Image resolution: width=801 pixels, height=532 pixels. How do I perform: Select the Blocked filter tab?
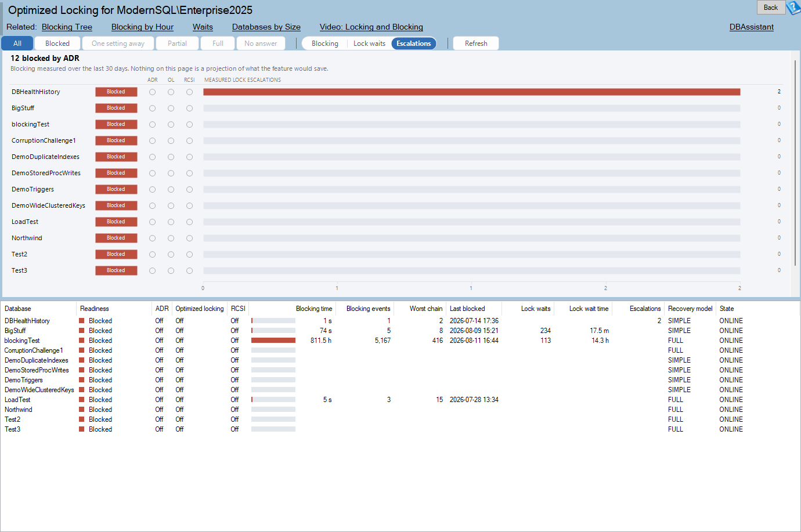pyautogui.click(x=57, y=44)
